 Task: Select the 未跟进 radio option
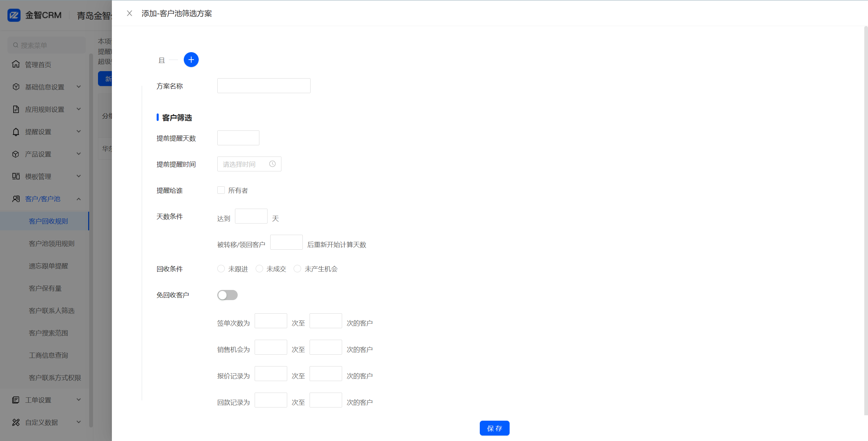(221, 269)
